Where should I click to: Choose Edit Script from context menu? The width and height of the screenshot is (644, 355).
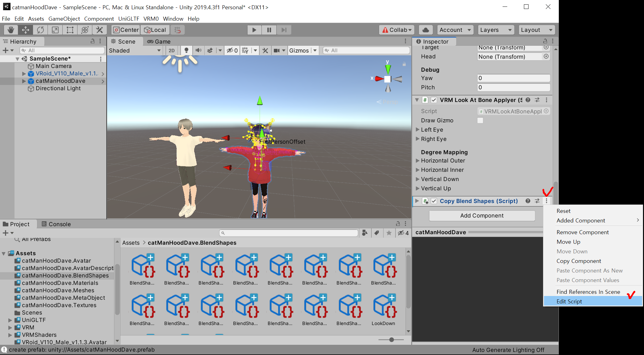tap(569, 301)
